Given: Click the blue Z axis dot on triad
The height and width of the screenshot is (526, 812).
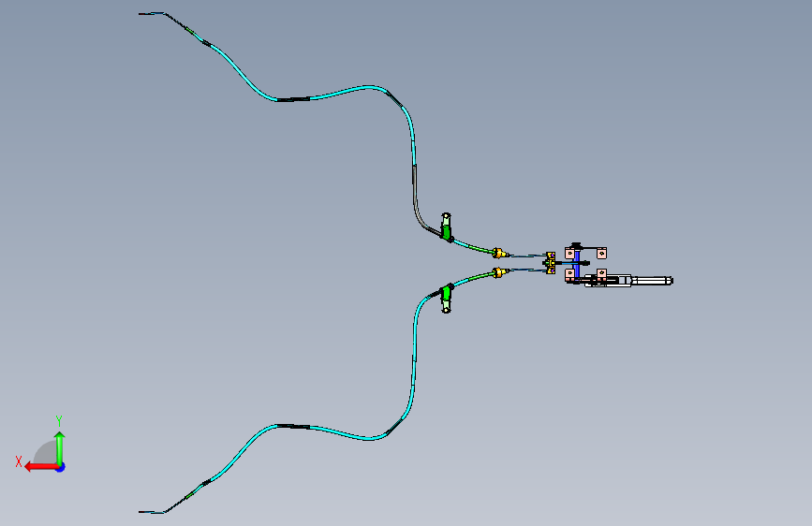Looking at the screenshot, I should click(61, 467).
